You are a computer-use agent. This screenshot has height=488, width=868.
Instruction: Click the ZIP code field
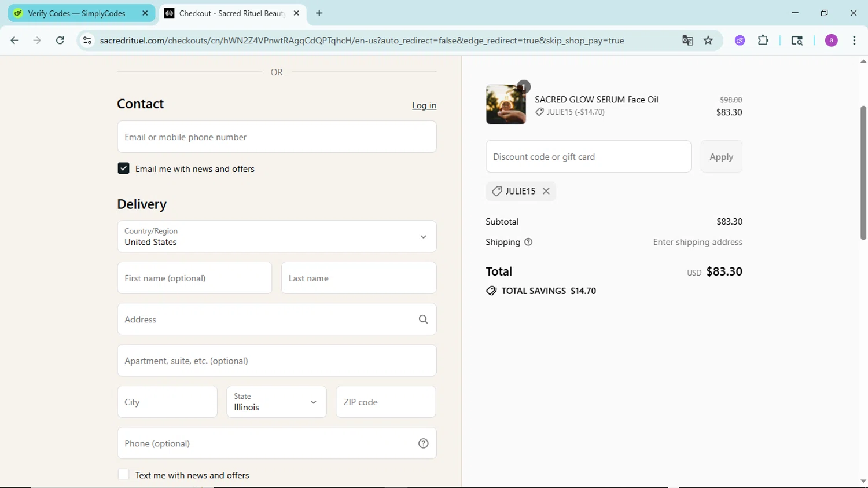pos(386,402)
